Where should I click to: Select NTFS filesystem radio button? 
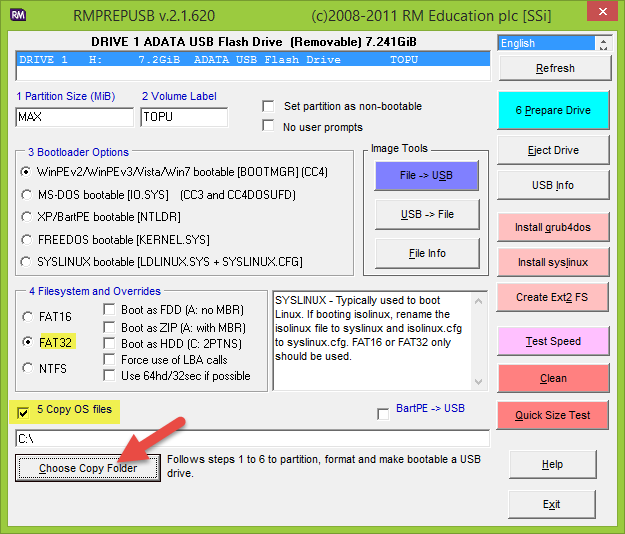[28, 368]
